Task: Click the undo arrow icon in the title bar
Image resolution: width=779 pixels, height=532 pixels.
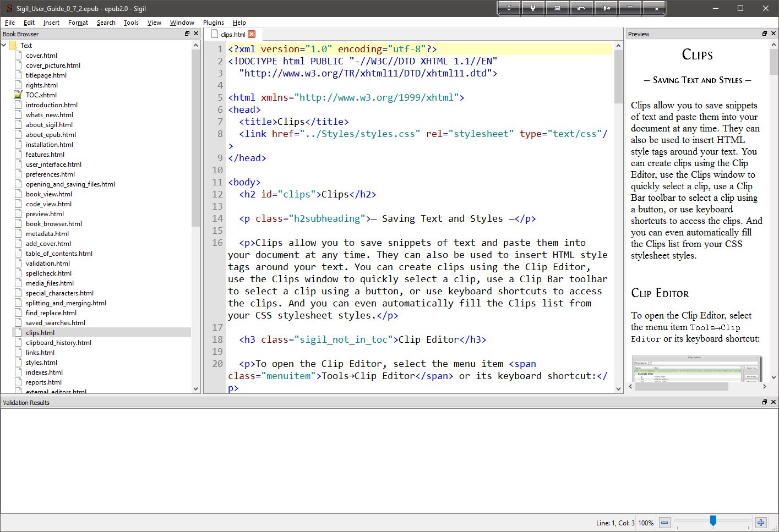Action: coord(581,8)
